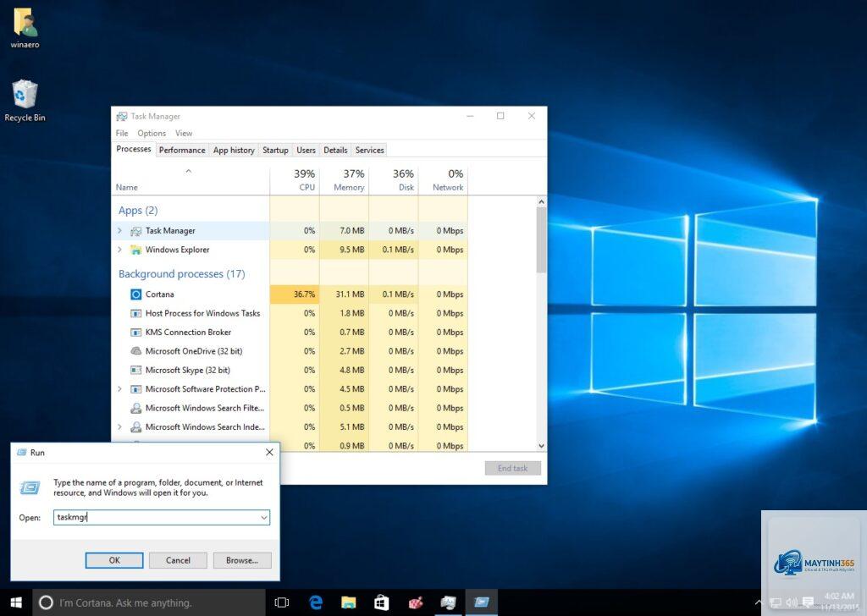Open the Store from the taskbar
The width and height of the screenshot is (867, 616).
click(382, 602)
